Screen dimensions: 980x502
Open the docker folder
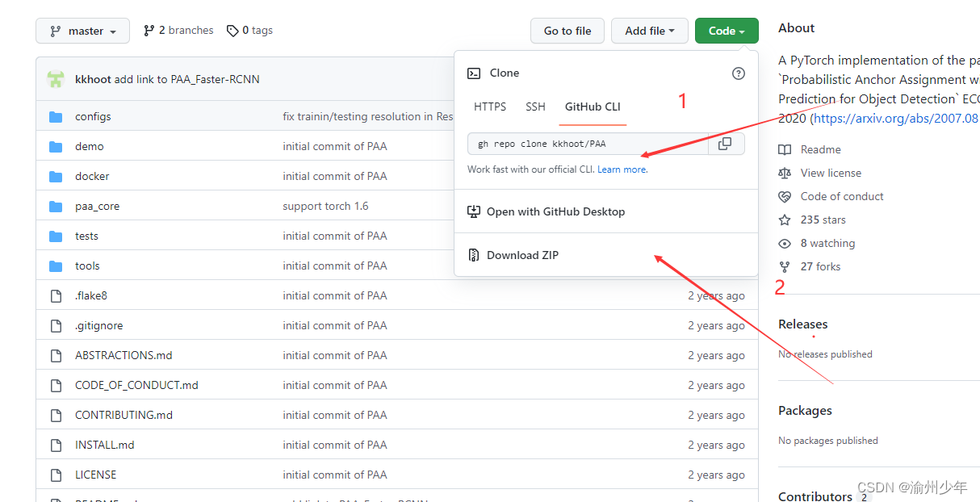[x=92, y=176]
